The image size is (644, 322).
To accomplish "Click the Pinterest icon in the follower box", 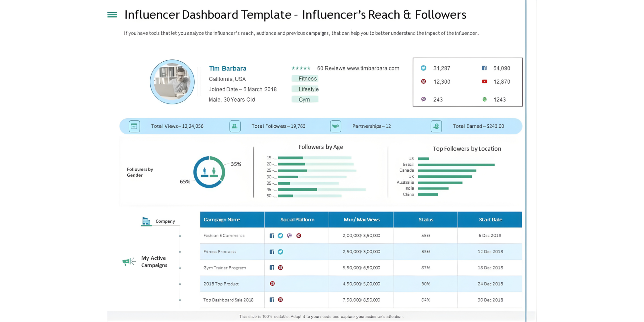I will click(x=424, y=81).
